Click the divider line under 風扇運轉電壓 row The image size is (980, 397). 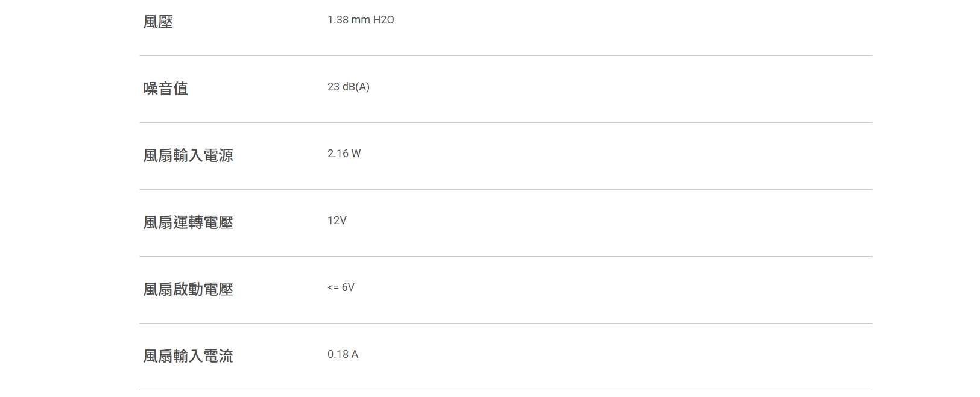[505, 257]
